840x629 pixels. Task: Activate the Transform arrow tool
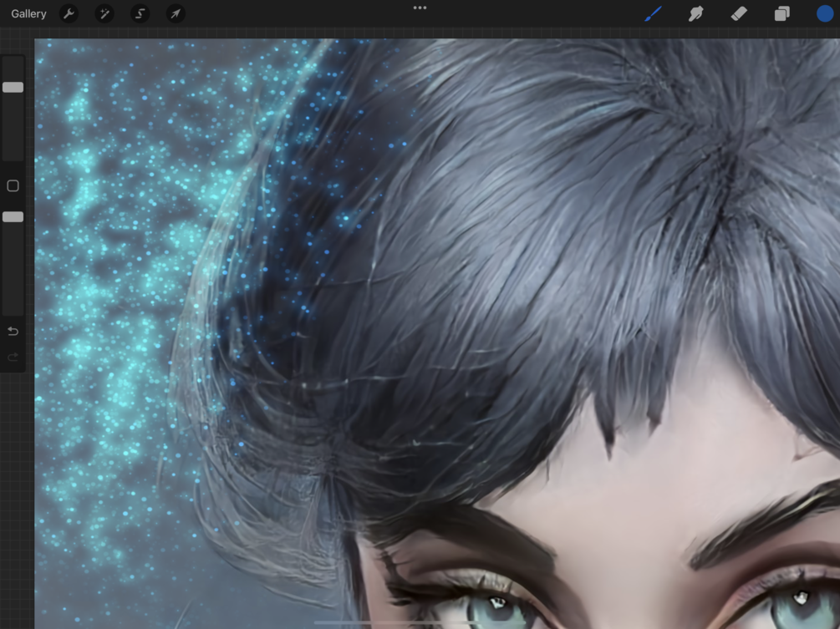tap(176, 13)
